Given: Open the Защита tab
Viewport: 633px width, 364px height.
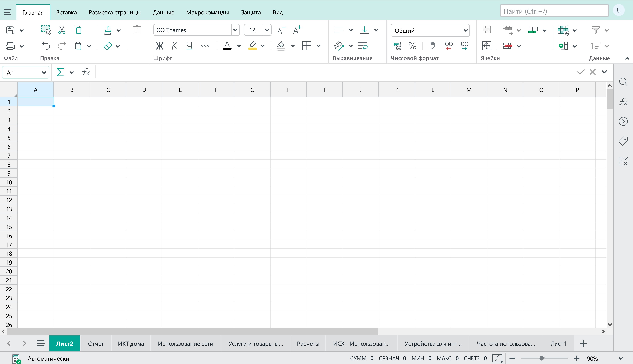Looking at the screenshot, I should pos(251,12).
